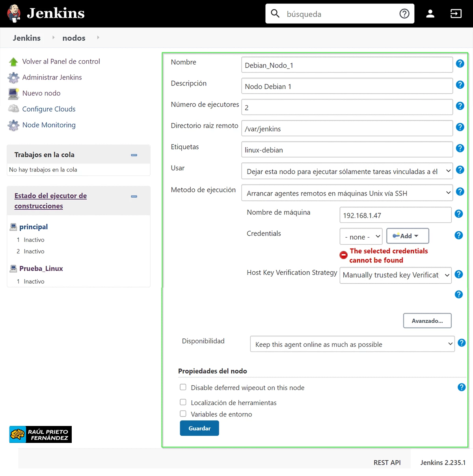Screen dimensions: 473x476
Task: Open the Credentials none dropdown
Action: point(361,236)
